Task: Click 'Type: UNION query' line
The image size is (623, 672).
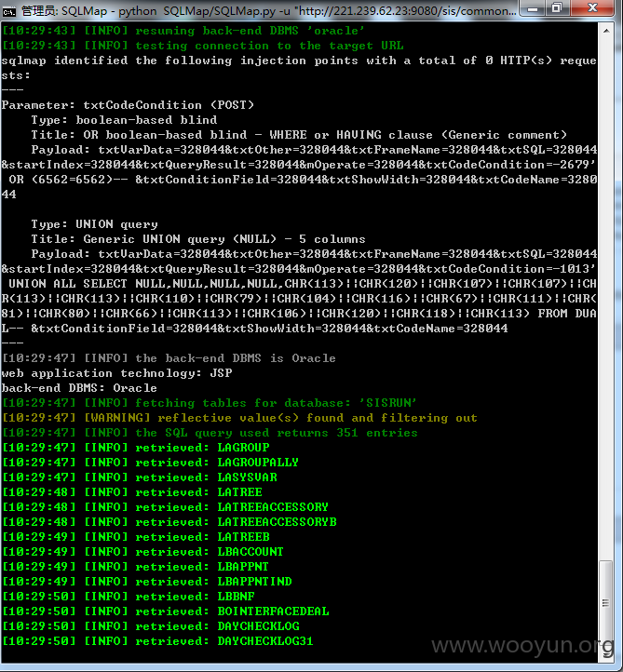Action: (x=94, y=224)
